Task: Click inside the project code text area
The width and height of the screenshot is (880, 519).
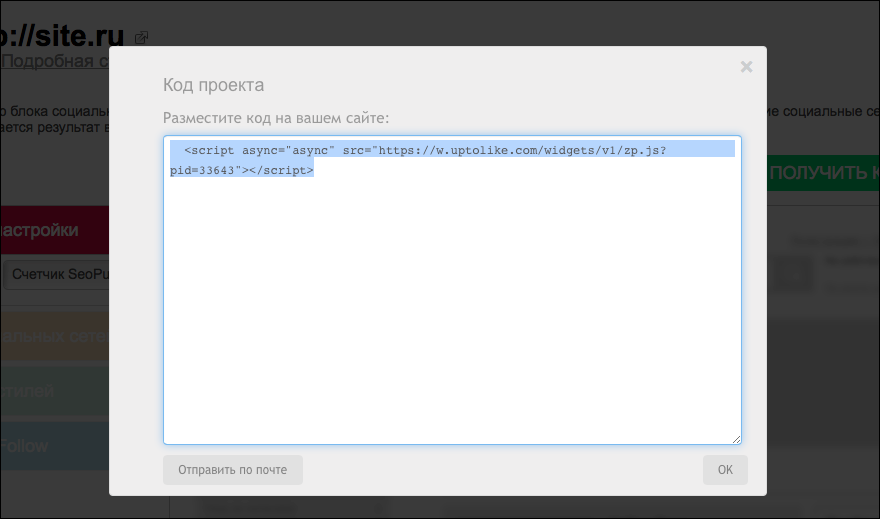Action: pyautogui.click(x=452, y=290)
